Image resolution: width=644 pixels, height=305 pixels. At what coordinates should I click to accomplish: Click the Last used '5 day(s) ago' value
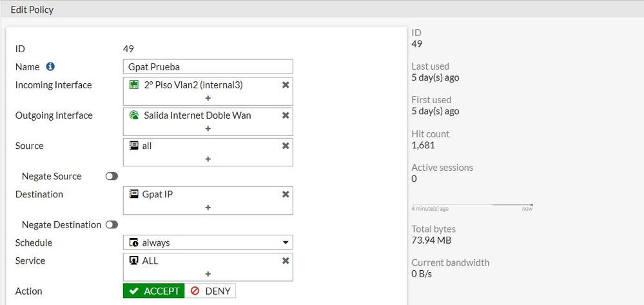point(435,77)
